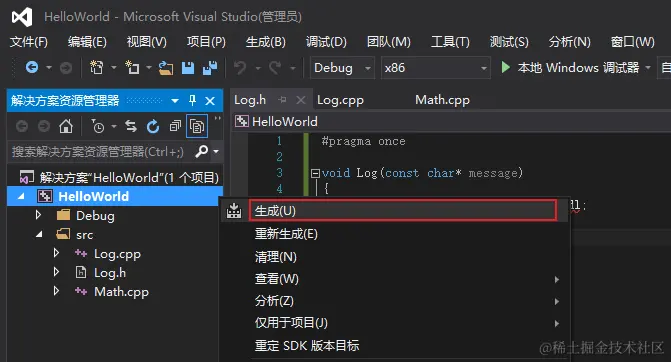Open the 调试(D) menu
Viewport: 671px width, 362px height.
[x=326, y=42]
